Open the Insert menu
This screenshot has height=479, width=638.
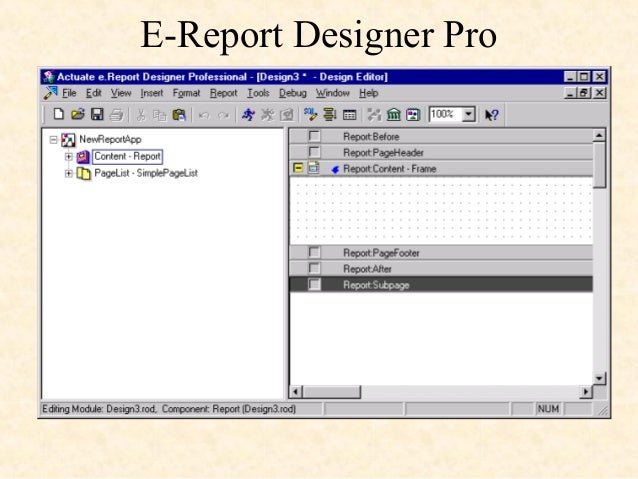tap(152, 93)
